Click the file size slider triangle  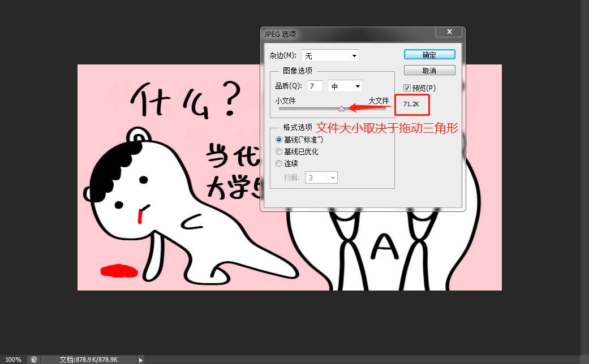point(342,109)
